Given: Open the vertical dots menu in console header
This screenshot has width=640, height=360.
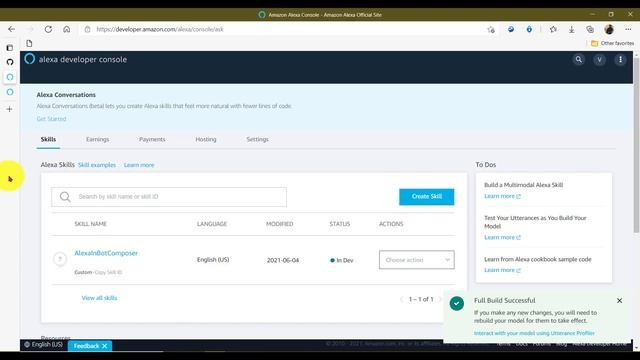Looking at the screenshot, I should click(620, 60).
